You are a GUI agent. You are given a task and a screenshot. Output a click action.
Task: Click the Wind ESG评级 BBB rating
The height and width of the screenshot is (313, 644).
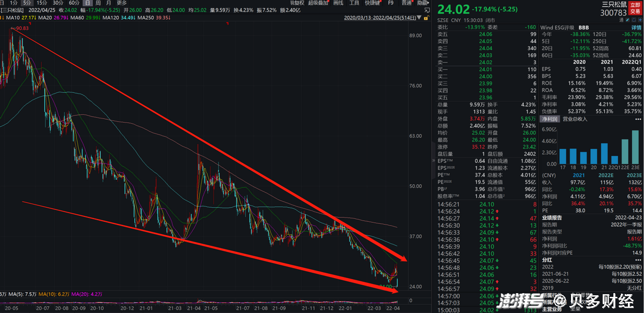pos(585,27)
